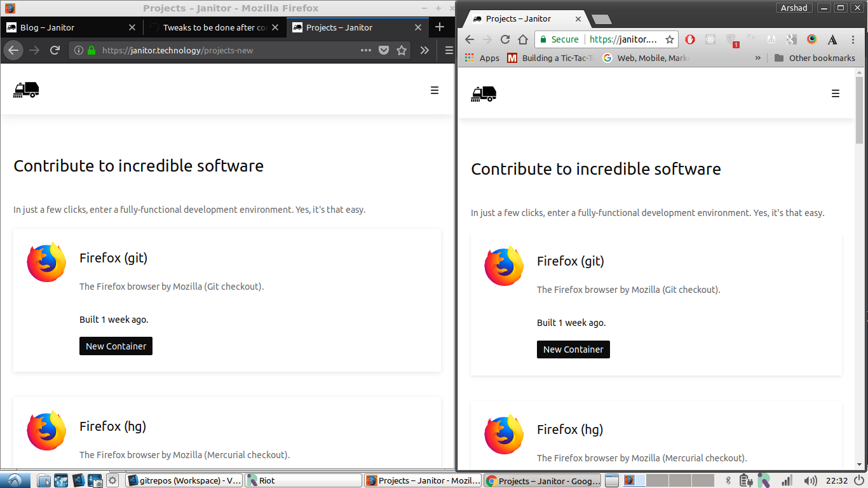Open shield extension with badge 1
This screenshot has width=868, height=488.
(731, 40)
